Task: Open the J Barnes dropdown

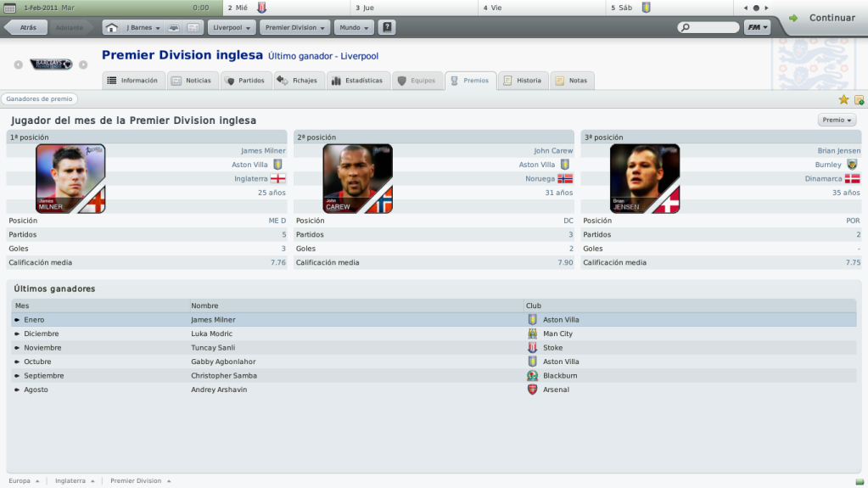Action: tap(143, 28)
